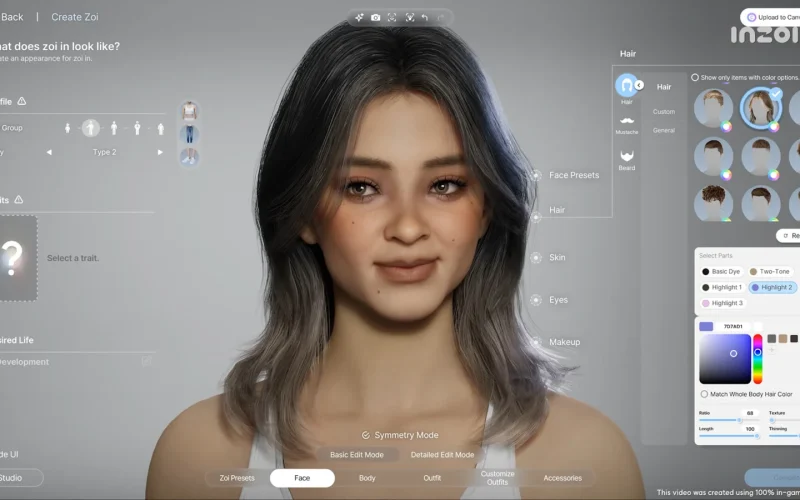Adjust the Ratio slider

click(729, 420)
